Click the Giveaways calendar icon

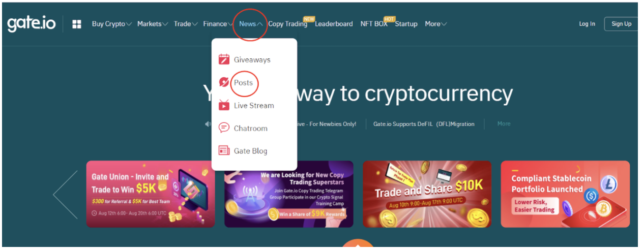point(224,59)
